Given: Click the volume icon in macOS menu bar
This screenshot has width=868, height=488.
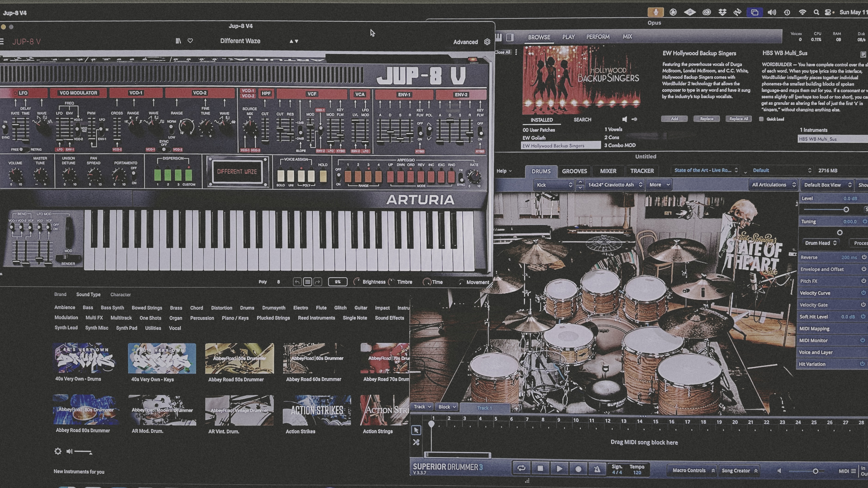Looking at the screenshot, I should 772,12.
